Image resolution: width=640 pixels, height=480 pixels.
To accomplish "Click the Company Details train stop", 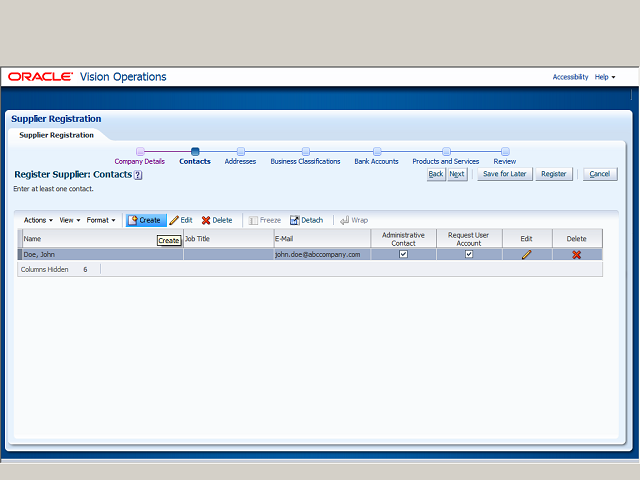I will (140, 156).
